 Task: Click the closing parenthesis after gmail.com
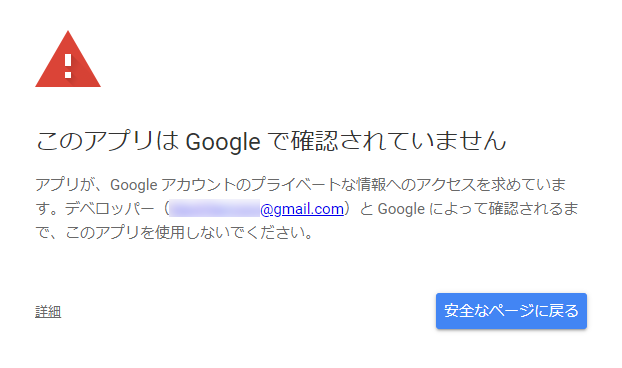coord(347,209)
